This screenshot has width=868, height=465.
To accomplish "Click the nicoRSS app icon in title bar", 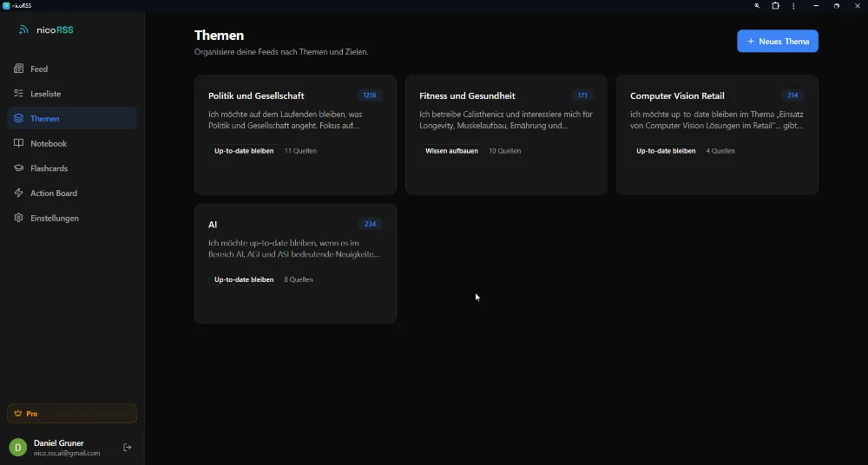I will (6, 5).
